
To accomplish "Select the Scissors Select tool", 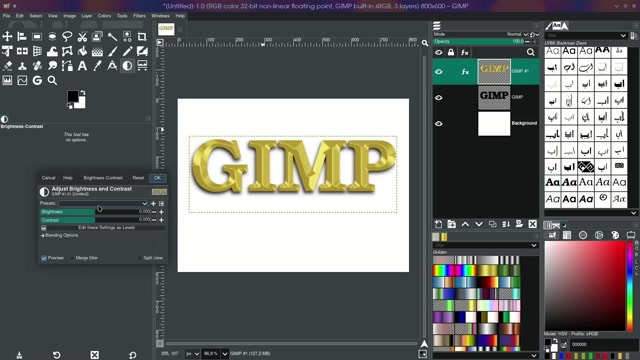I will pos(82,37).
